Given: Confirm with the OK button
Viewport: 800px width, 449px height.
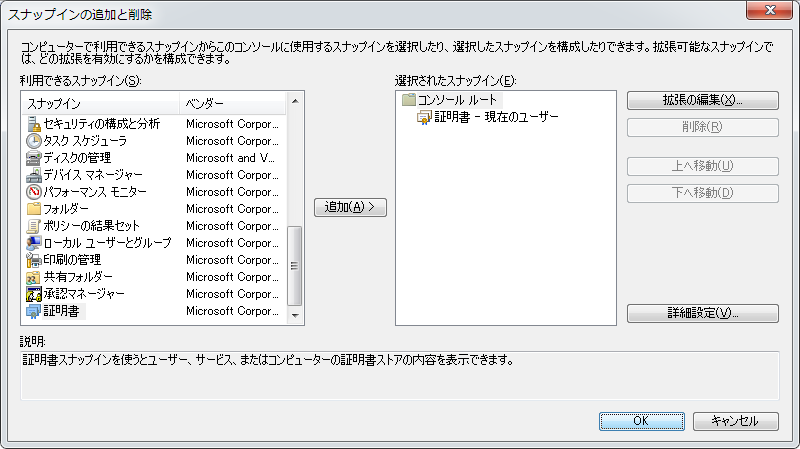Looking at the screenshot, I should [x=641, y=421].
